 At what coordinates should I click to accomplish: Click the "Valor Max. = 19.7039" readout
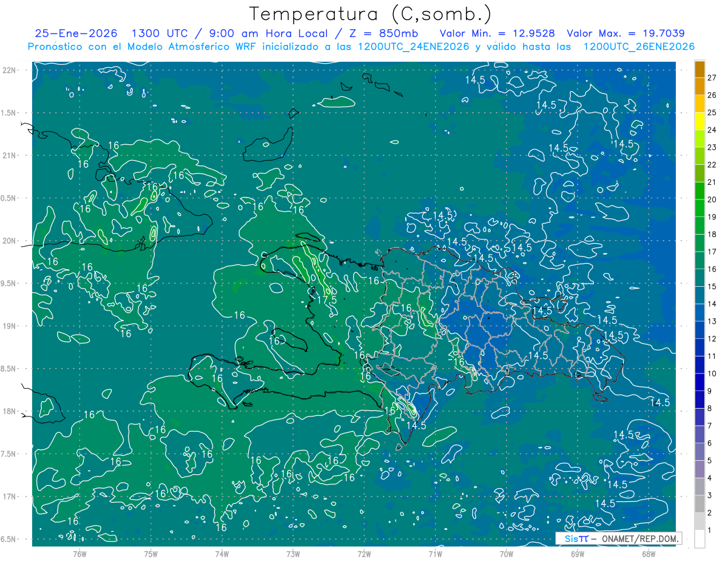tap(625, 34)
